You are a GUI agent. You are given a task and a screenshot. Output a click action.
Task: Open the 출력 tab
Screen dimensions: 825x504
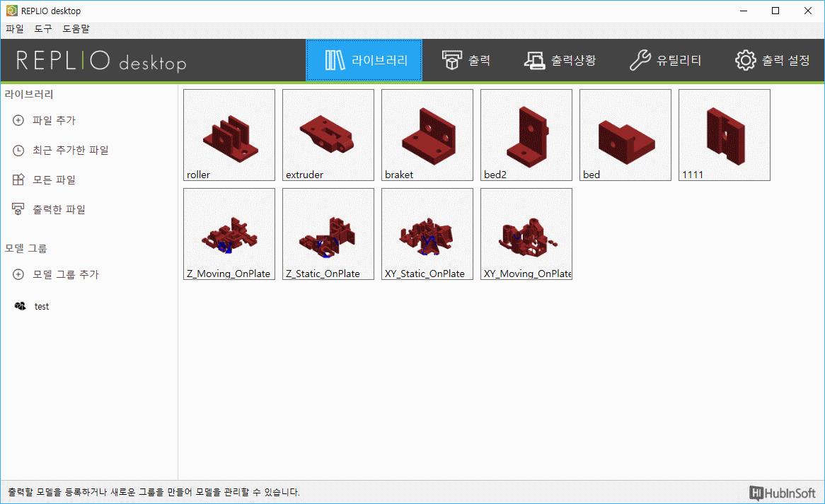(x=466, y=61)
